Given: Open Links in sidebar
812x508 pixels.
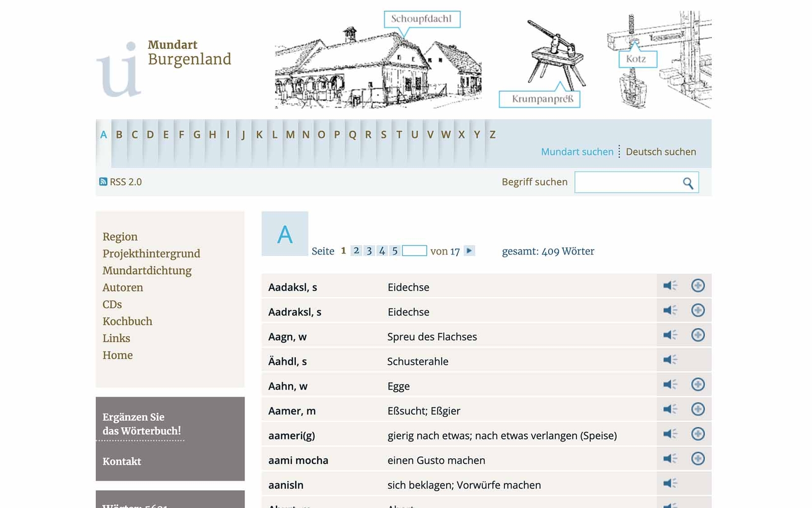Looking at the screenshot, I should [116, 338].
